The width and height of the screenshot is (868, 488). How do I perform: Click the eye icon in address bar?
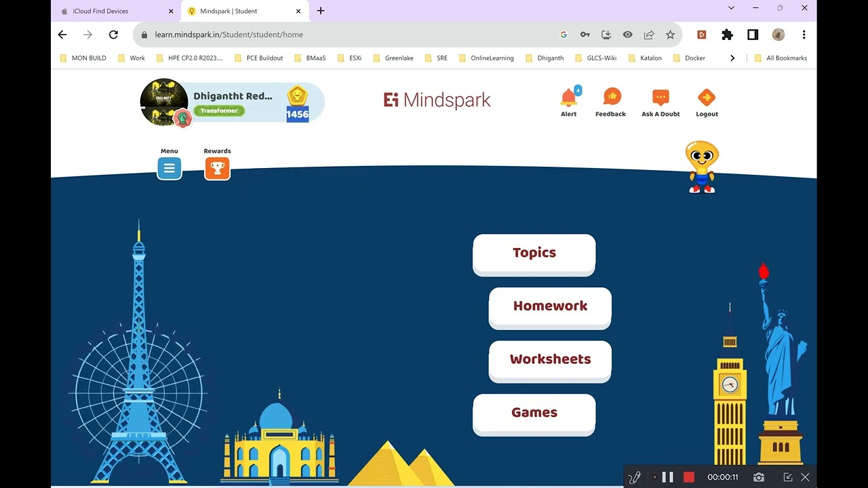[x=627, y=35]
